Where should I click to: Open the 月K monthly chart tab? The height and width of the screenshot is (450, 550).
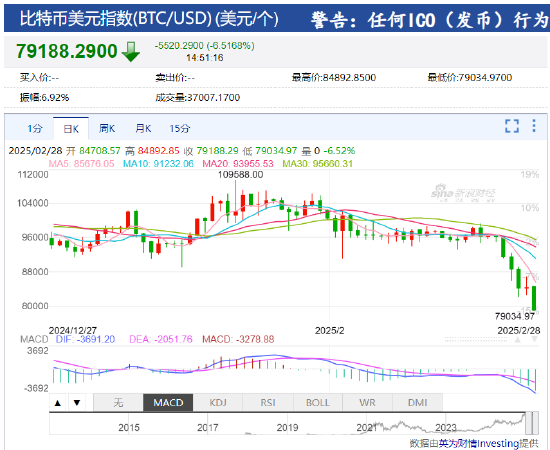(x=143, y=128)
